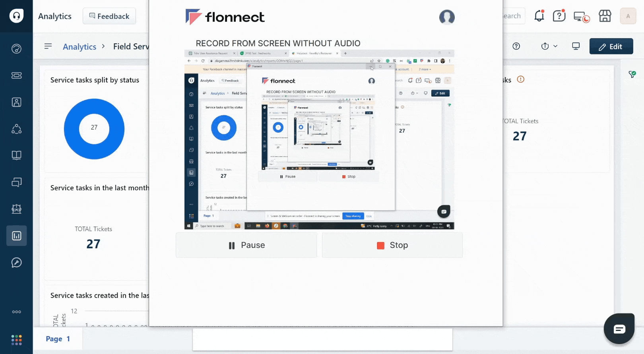Click the Feedback button
This screenshot has height=354, width=644.
[109, 16]
